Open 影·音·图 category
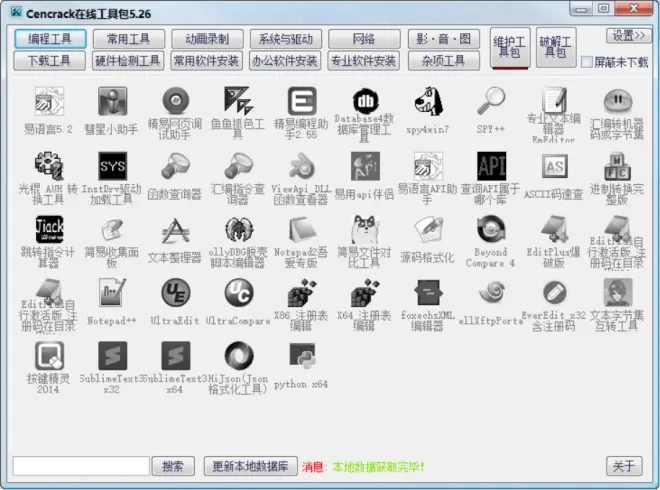Image resolution: width=660 pixels, height=490 pixels. coord(444,39)
